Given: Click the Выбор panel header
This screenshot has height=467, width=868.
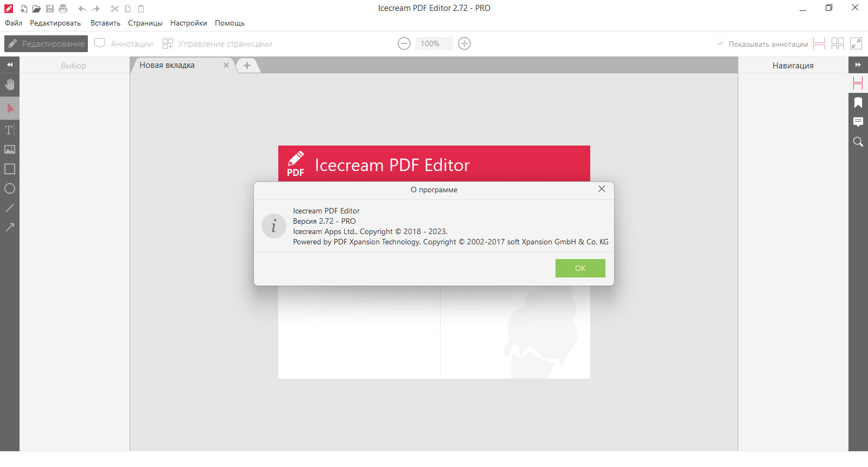Looking at the screenshot, I should click(74, 65).
